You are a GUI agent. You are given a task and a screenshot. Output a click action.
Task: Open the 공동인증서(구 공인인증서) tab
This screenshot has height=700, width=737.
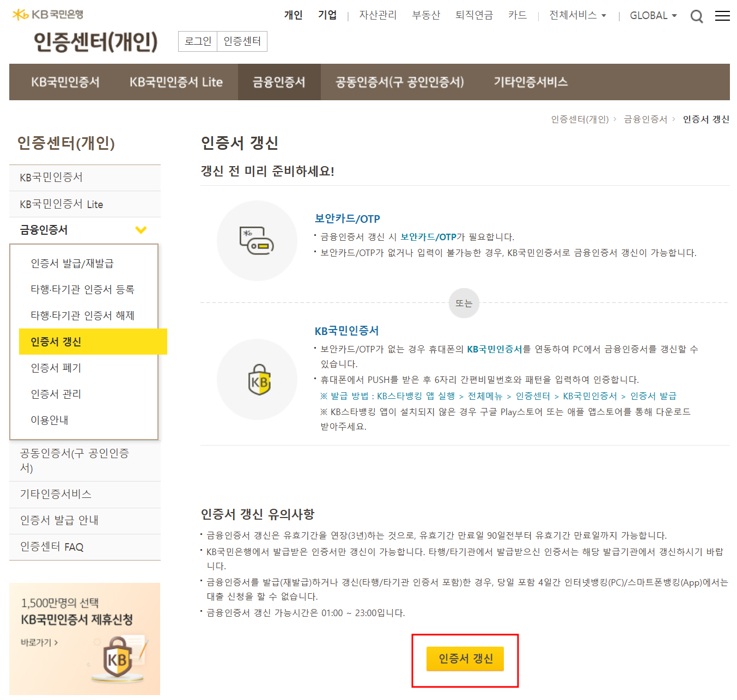pos(399,82)
